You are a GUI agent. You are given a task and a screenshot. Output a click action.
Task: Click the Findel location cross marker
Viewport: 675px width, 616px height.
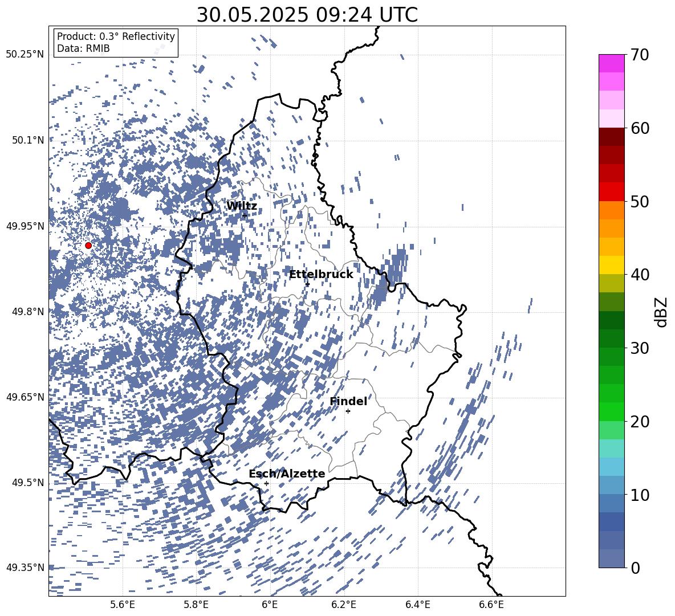348,411
